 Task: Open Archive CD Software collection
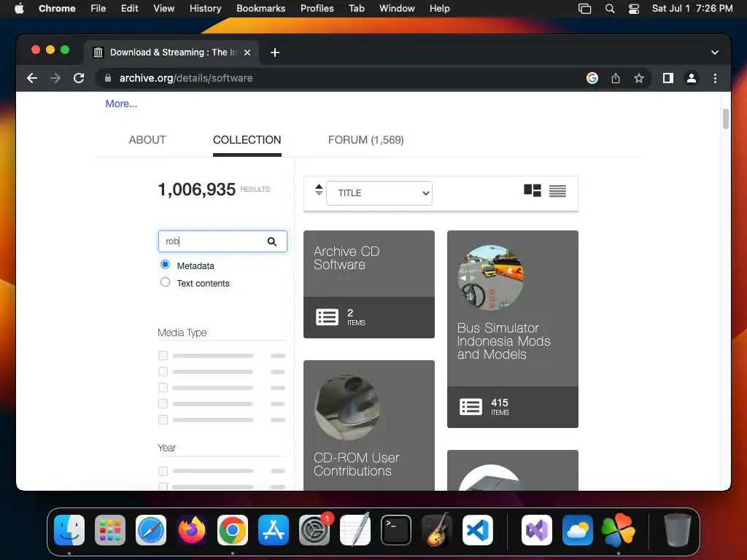(x=368, y=284)
